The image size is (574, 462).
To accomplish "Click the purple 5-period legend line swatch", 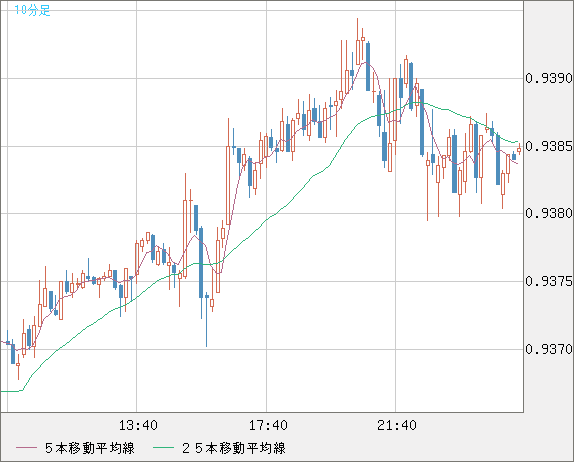I will pyautogui.click(x=26, y=448).
